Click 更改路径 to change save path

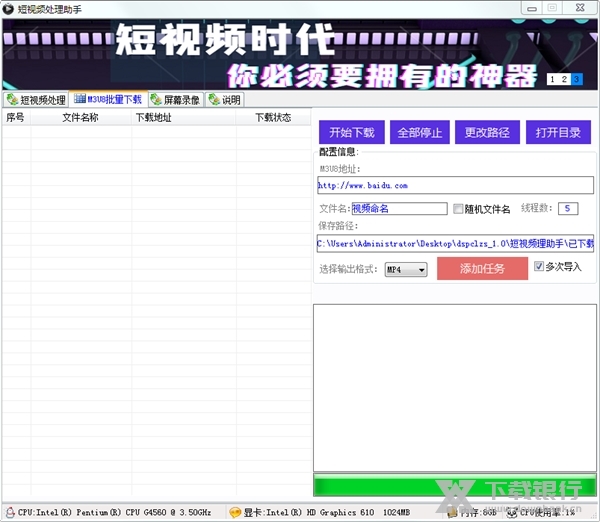[488, 132]
